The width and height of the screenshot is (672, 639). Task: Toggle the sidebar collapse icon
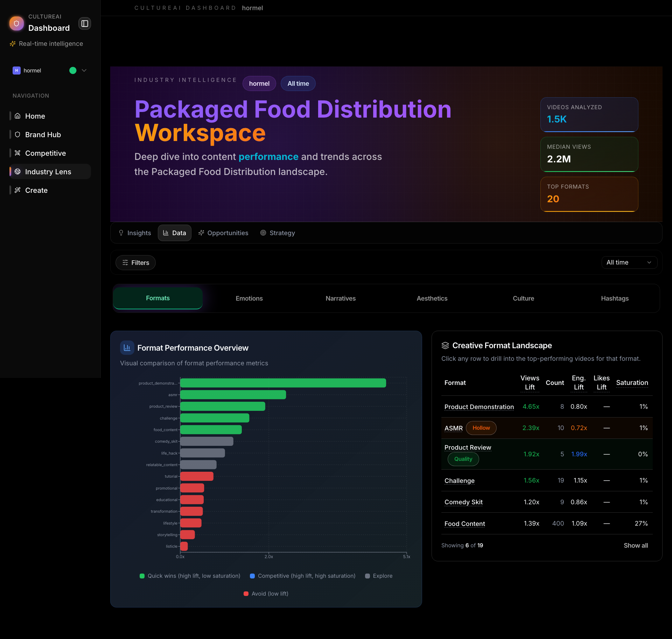point(84,23)
